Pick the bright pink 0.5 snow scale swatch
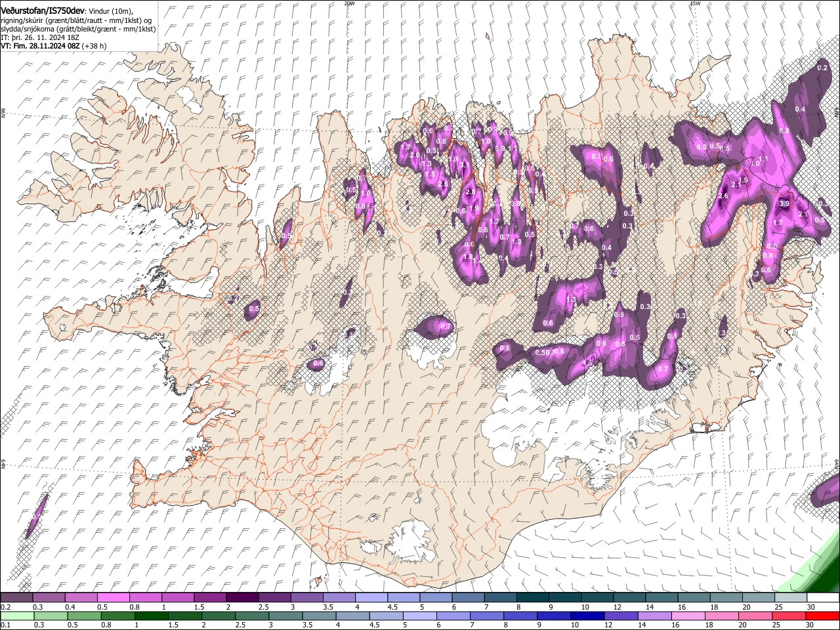This screenshot has height=630, width=840. click(113, 598)
